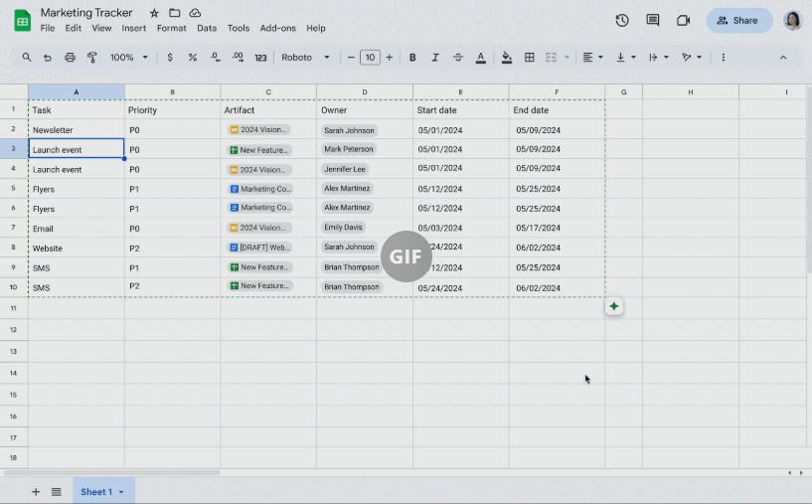Toggle strikethrough formatting
Screen dimensions: 812x504
[x=458, y=58]
